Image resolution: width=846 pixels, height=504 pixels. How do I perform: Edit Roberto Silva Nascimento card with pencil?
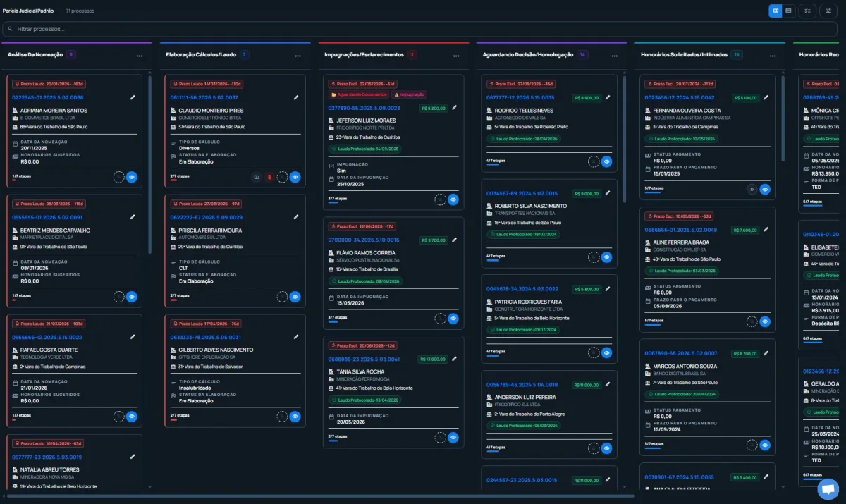[x=608, y=192]
